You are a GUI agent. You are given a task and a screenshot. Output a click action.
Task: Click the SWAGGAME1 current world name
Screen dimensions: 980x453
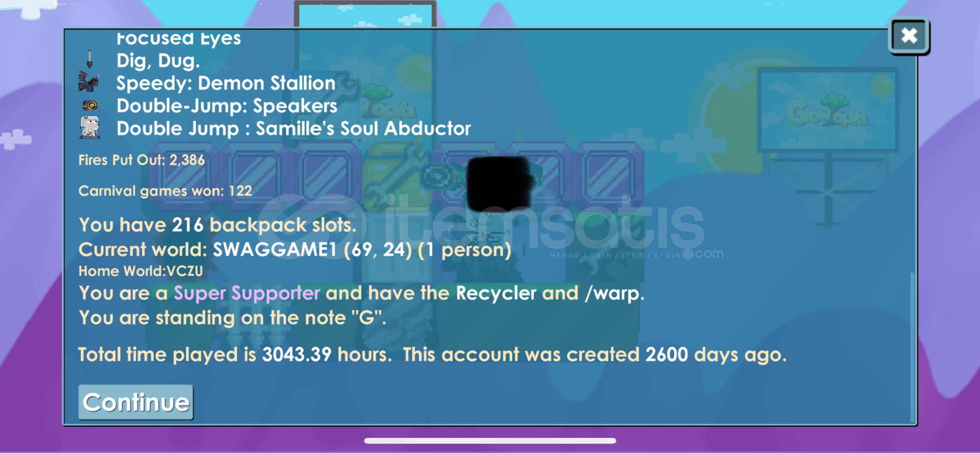coord(275,250)
